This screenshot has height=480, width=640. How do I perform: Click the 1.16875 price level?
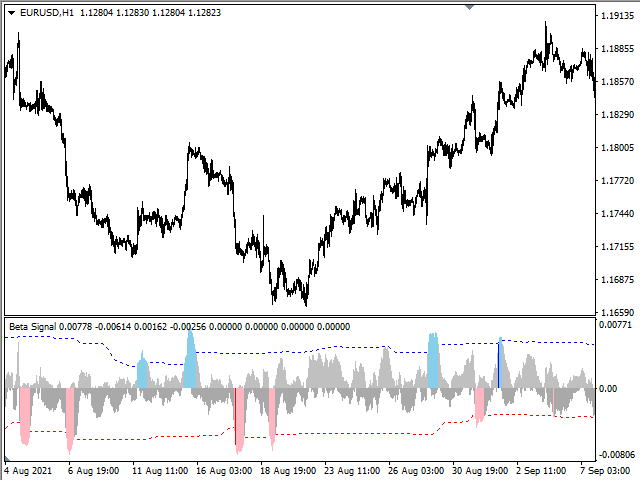click(618, 280)
